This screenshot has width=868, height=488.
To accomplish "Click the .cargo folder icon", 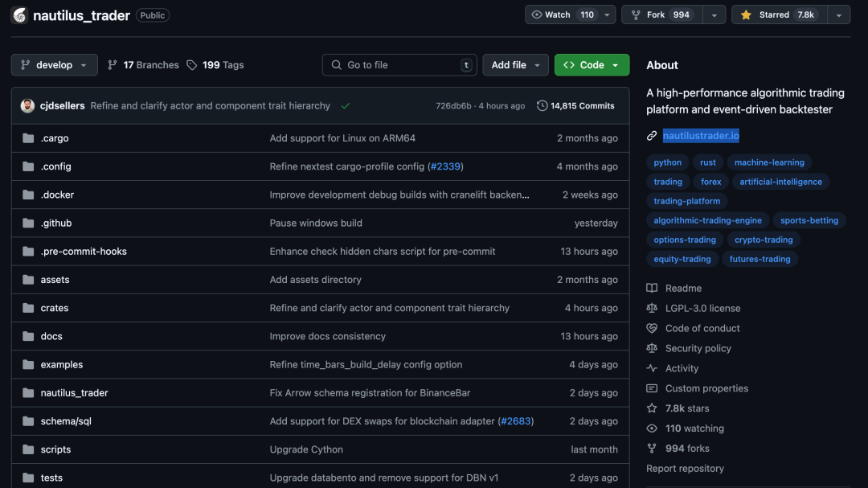I will coord(28,138).
